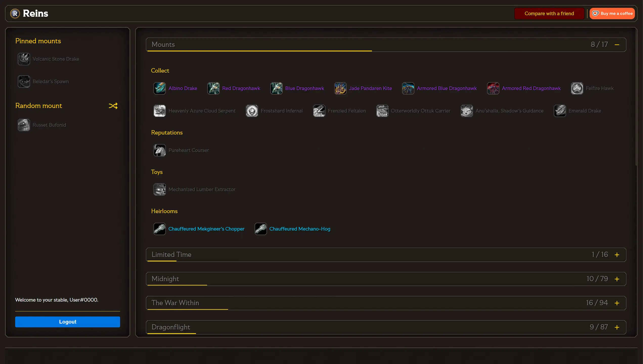Click the Mounts section header label
643x364 pixels.
[163, 44]
